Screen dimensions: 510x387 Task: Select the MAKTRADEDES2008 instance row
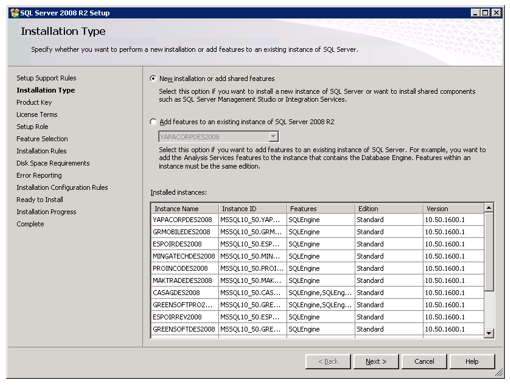(317, 281)
